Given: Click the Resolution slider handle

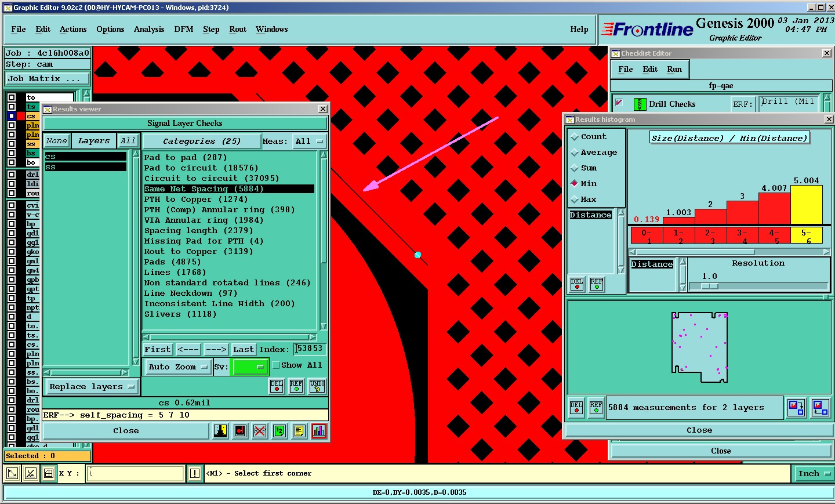Looking at the screenshot, I should 710,286.
